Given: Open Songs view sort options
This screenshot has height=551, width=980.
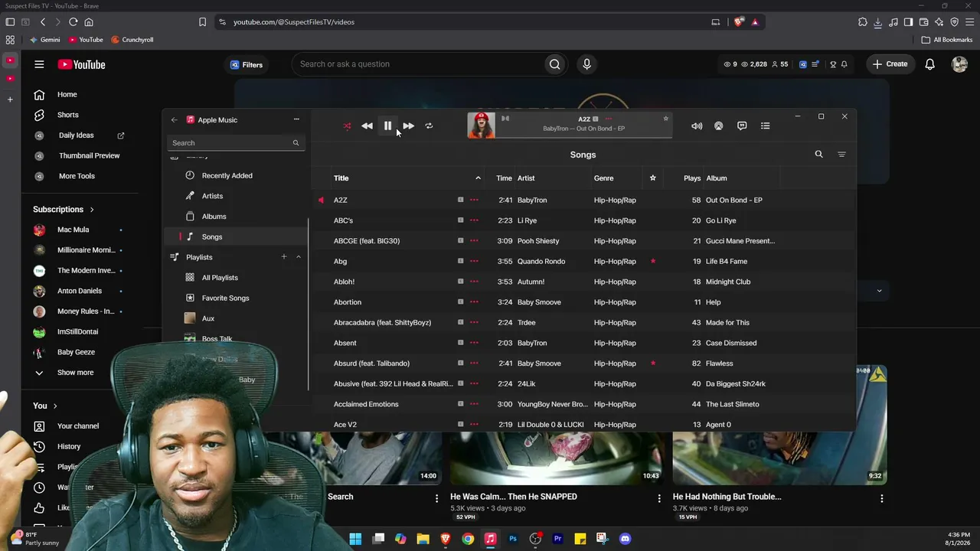Looking at the screenshot, I should (841, 155).
